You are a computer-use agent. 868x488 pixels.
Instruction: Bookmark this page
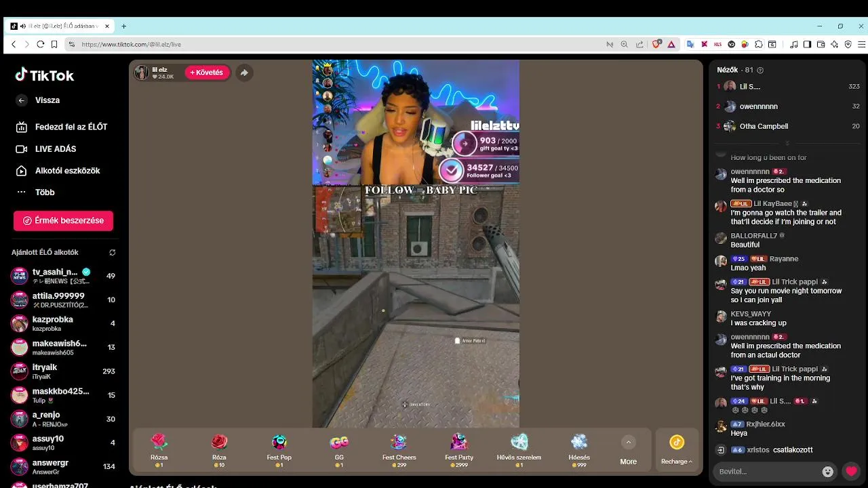[54, 44]
